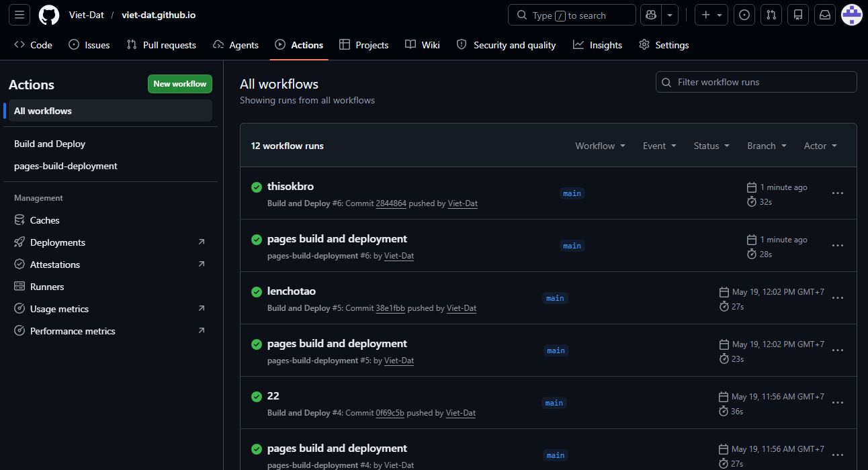
Task: Click success status icon of lenchotao run
Action: 257,292
